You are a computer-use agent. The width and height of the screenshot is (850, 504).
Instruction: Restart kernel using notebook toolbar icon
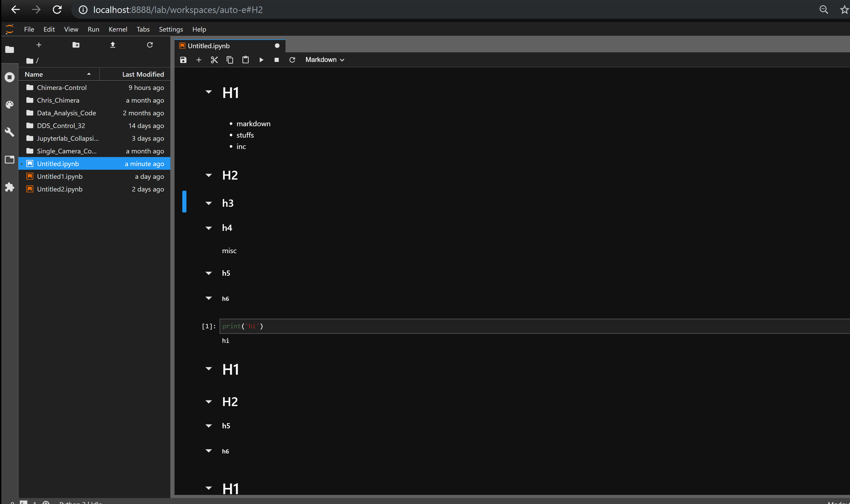pyautogui.click(x=292, y=60)
